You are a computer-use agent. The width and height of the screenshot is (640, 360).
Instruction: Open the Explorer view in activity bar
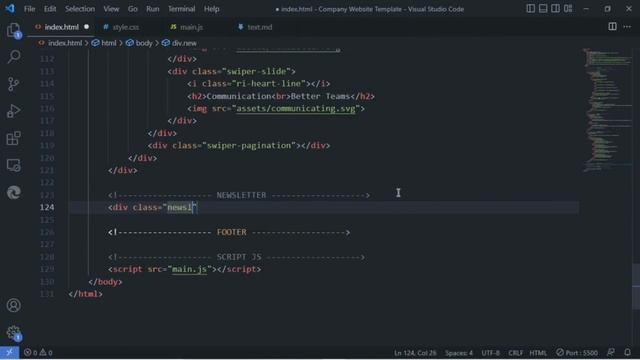pyautogui.click(x=13, y=30)
